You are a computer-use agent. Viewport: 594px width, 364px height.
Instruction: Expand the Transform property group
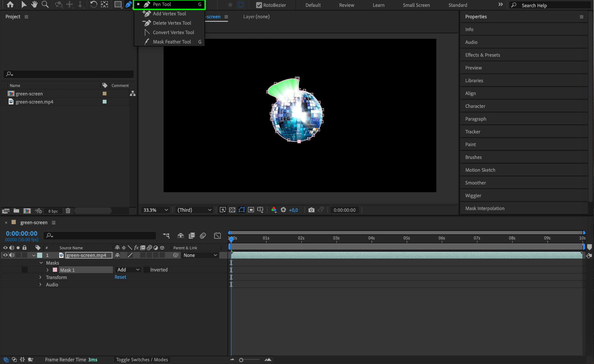[40, 277]
